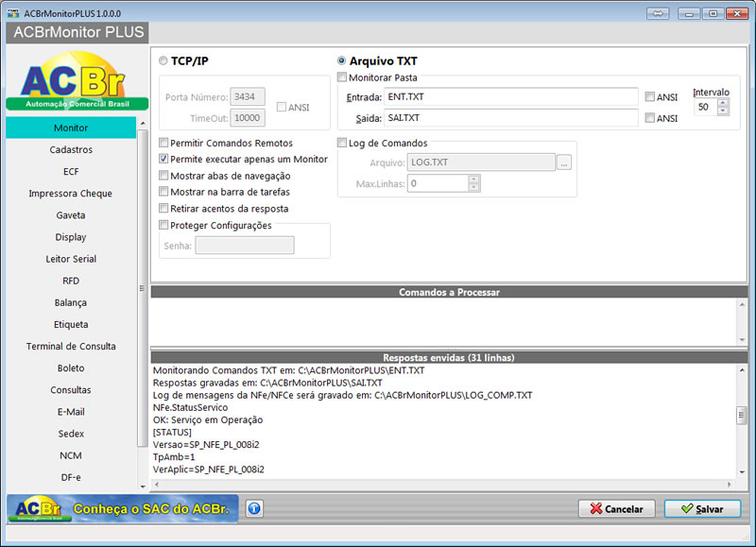Click the Entrada file name field
756x547 pixels.
[510, 97]
